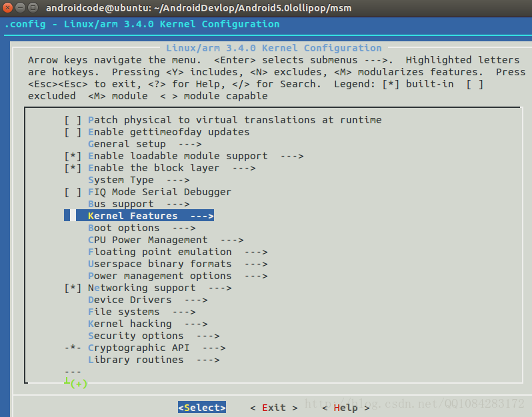Open the Boot options submenu
This screenshot has width=532, height=417.
[x=141, y=228]
